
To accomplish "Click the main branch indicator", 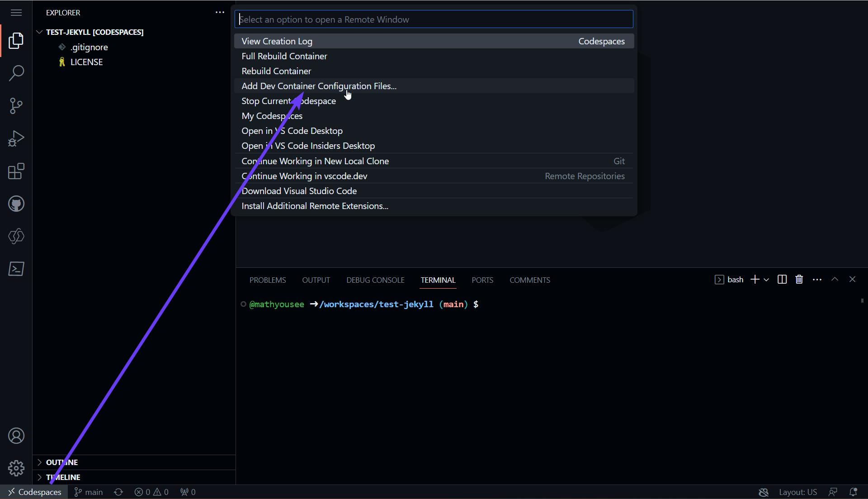I will click(88, 492).
